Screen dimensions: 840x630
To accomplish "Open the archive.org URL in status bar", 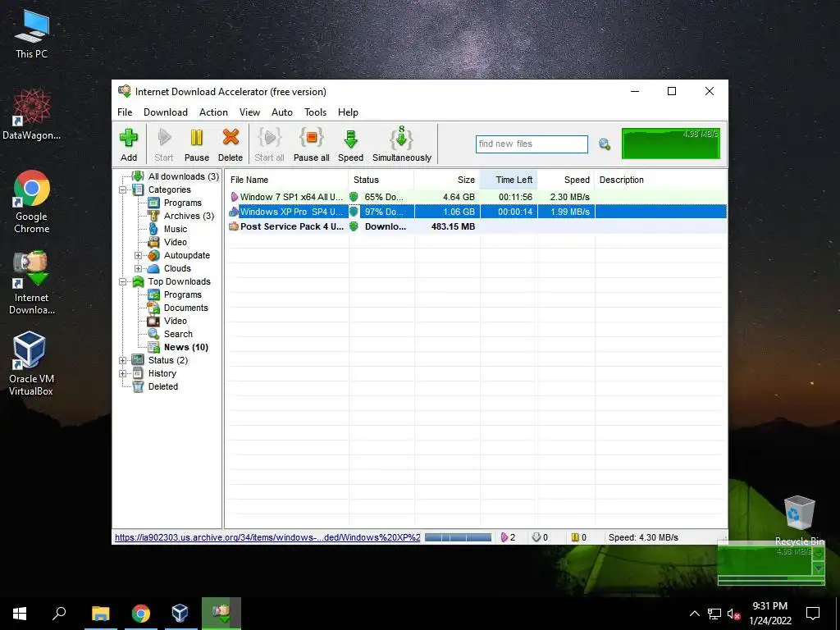I will [x=267, y=537].
